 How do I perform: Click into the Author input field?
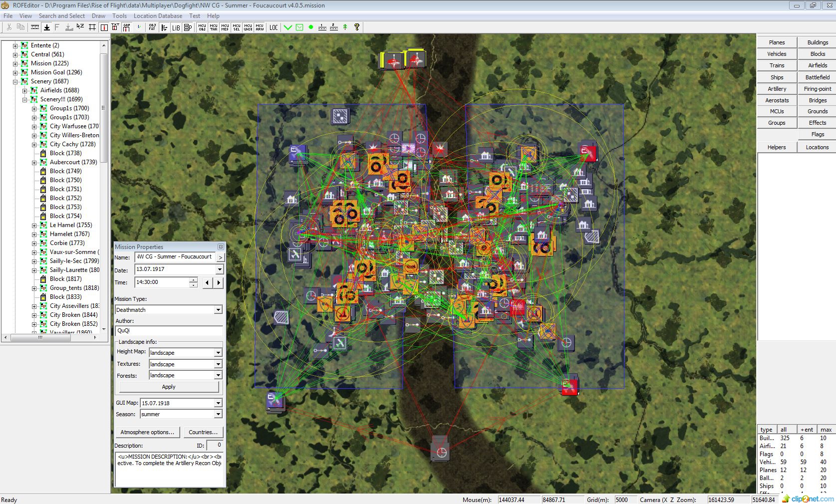pos(169,331)
